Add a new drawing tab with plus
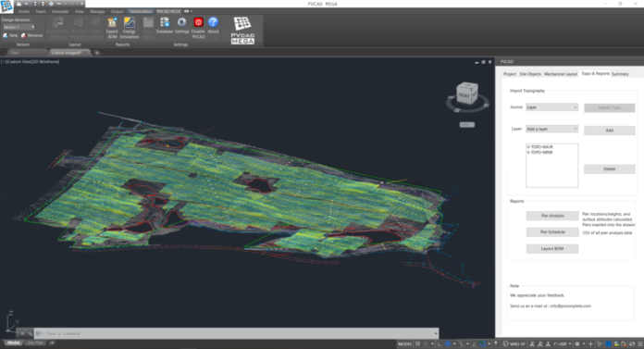Screen dimensions: 644x349 [x=97, y=53]
